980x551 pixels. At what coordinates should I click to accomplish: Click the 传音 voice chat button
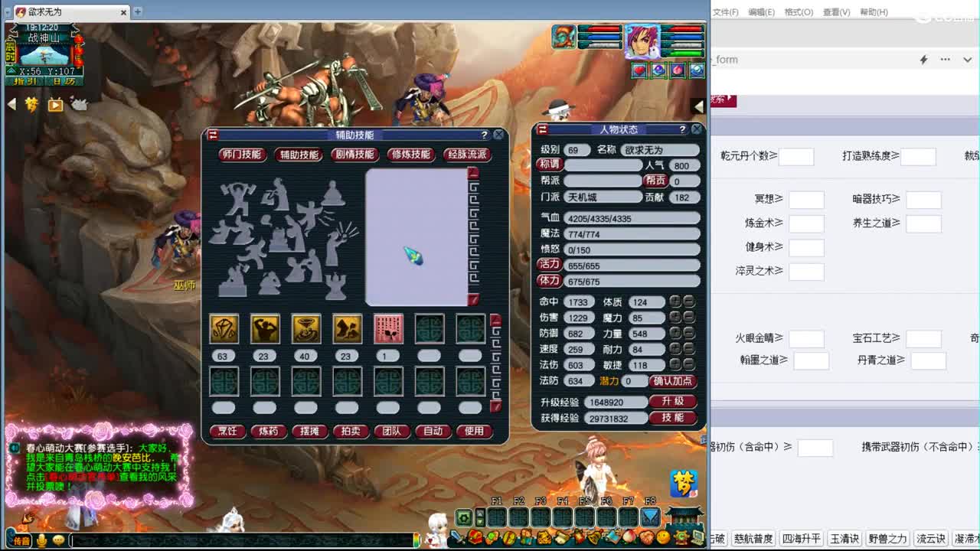[x=21, y=541]
